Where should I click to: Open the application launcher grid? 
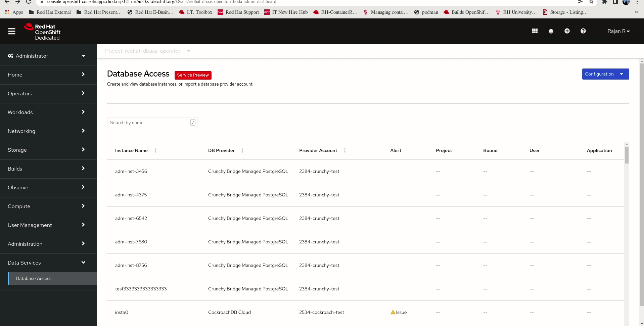click(535, 31)
